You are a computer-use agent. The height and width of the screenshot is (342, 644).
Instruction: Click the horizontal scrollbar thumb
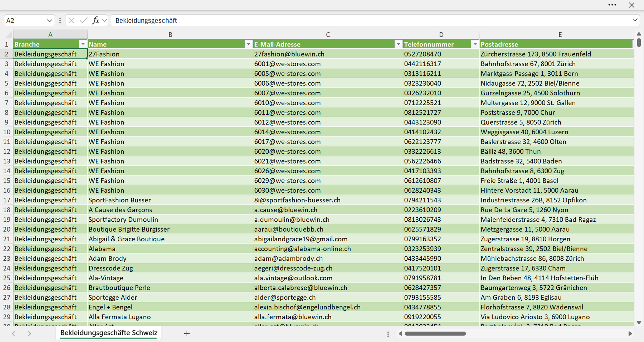[x=435, y=333]
